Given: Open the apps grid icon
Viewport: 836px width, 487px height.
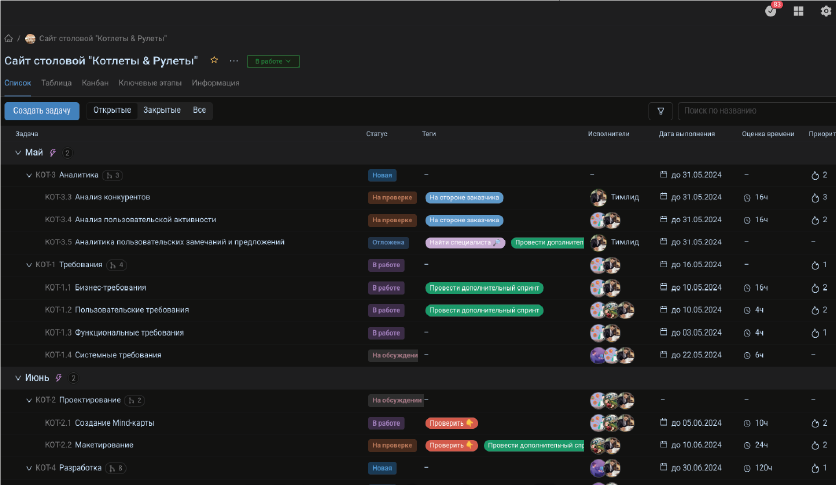Looking at the screenshot, I should coord(798,11).
